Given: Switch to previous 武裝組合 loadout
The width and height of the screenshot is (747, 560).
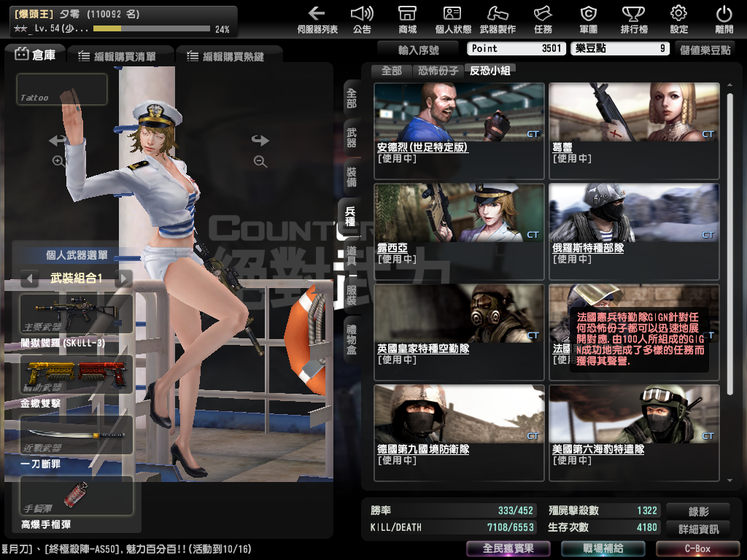Looking at the screenshot, I should [x=29, y=278].
